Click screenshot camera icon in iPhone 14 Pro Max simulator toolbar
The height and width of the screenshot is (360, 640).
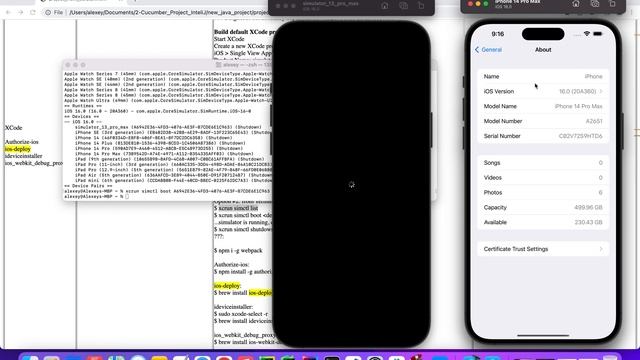click(595, 4)
